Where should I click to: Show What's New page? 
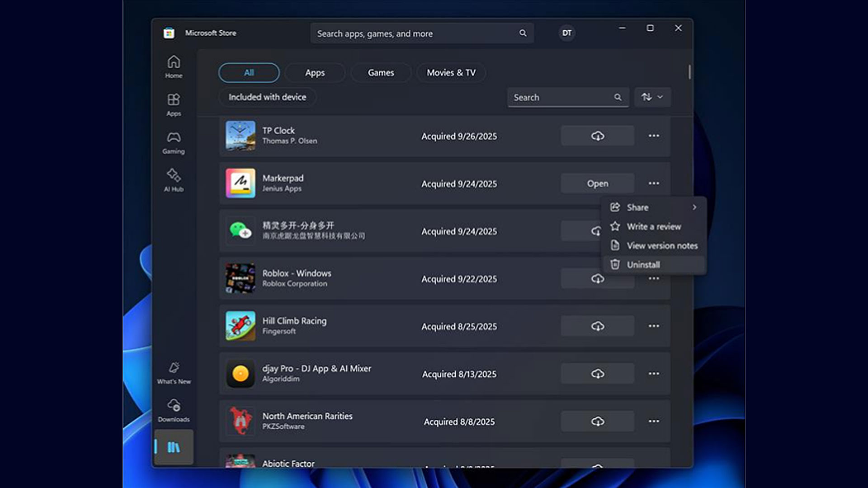174,373
